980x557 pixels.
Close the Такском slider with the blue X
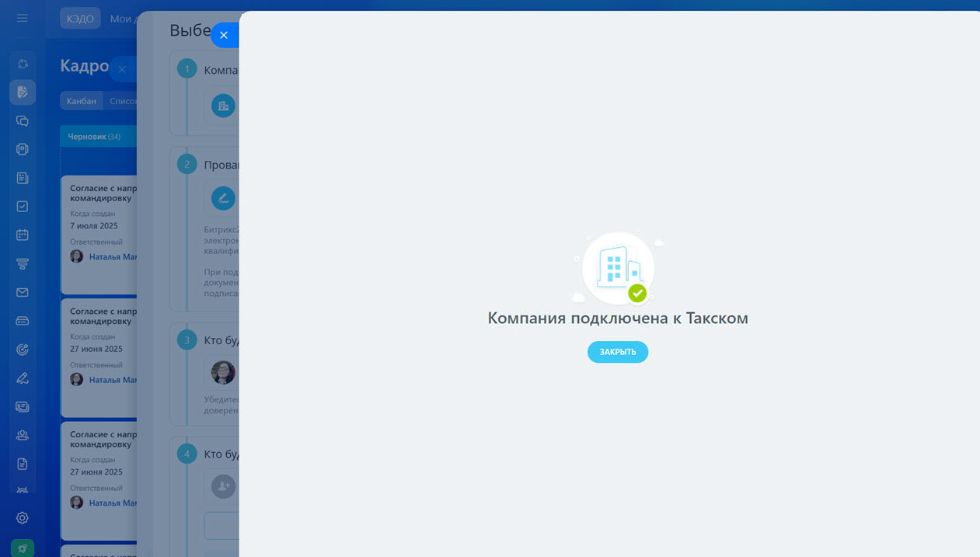pyautogui.click(x=224, y=35)
